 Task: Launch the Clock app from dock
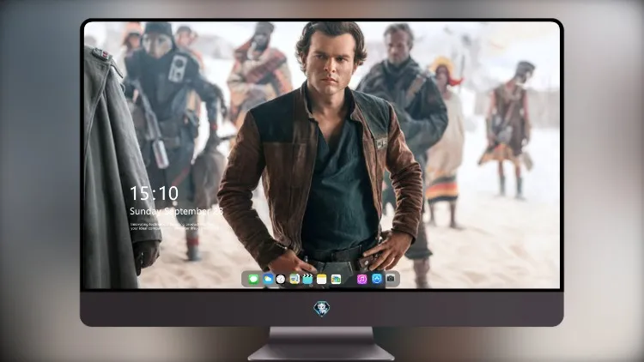click(281, 279)
